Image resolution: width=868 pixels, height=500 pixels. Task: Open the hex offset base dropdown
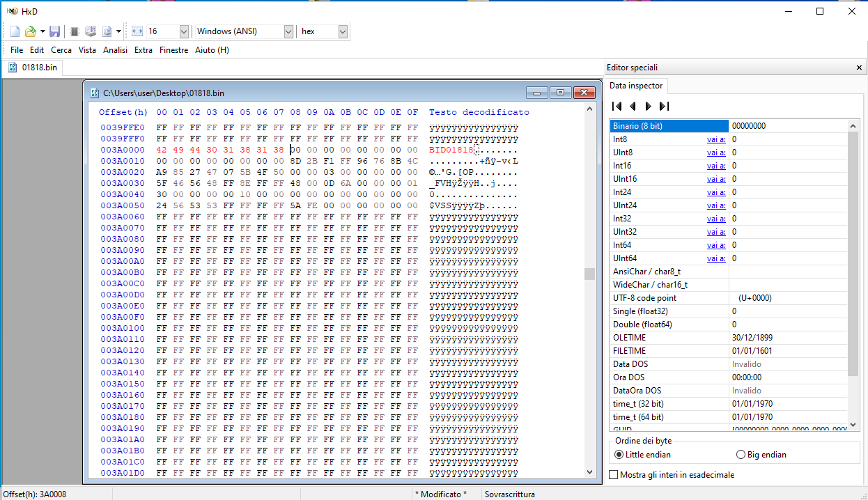[343, 31]
